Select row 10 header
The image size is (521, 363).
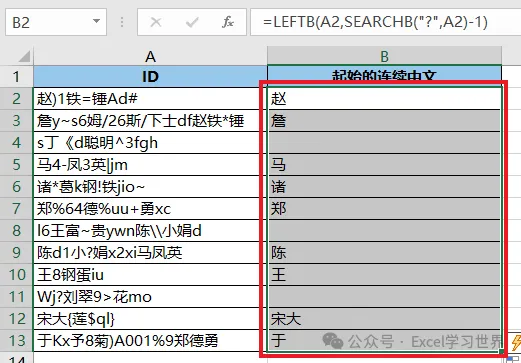point(17,275)
